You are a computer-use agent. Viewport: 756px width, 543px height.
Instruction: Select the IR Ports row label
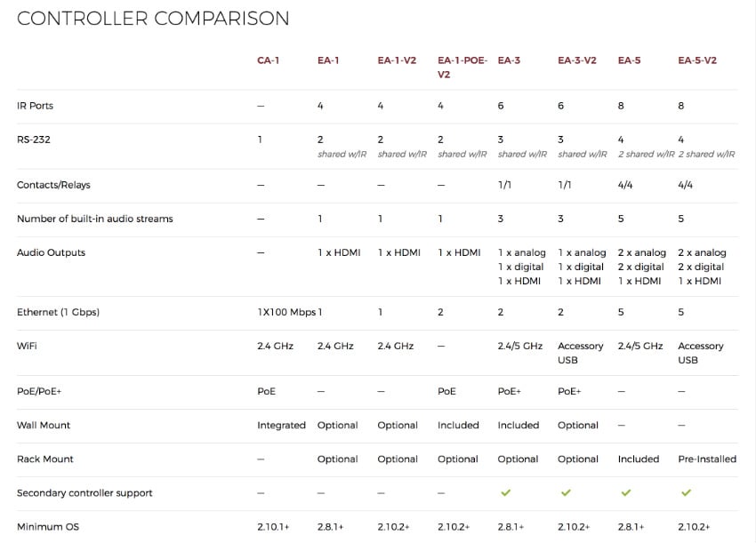[x=36, y=106]
